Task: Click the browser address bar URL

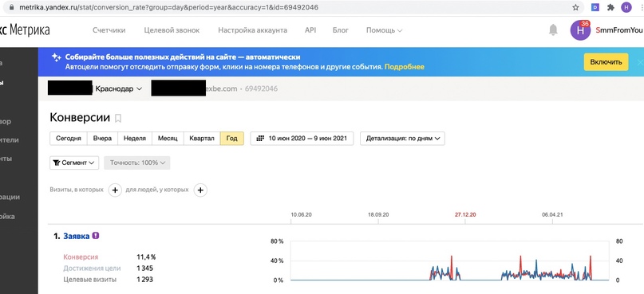Action: [x=168, y=7]
